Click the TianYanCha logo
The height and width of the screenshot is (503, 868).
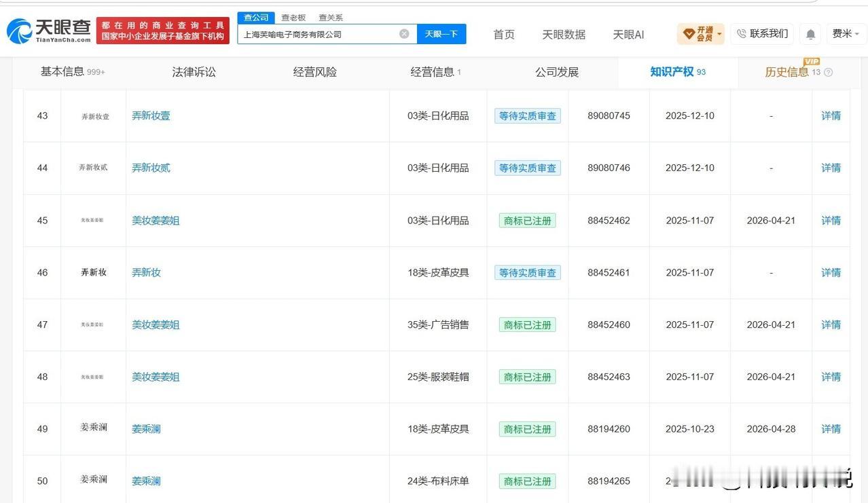tap(48, 31)
